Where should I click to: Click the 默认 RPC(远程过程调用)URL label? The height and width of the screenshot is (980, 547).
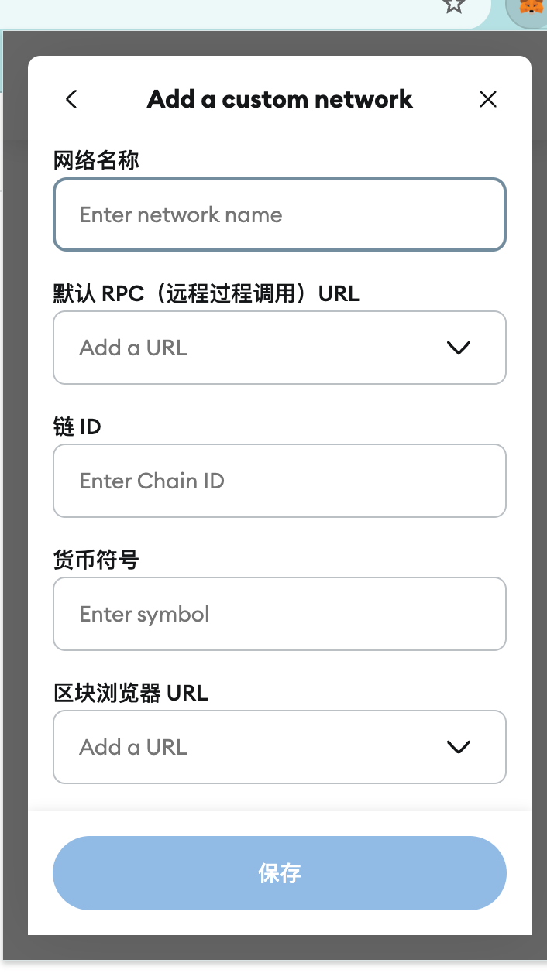pos(206,294)
